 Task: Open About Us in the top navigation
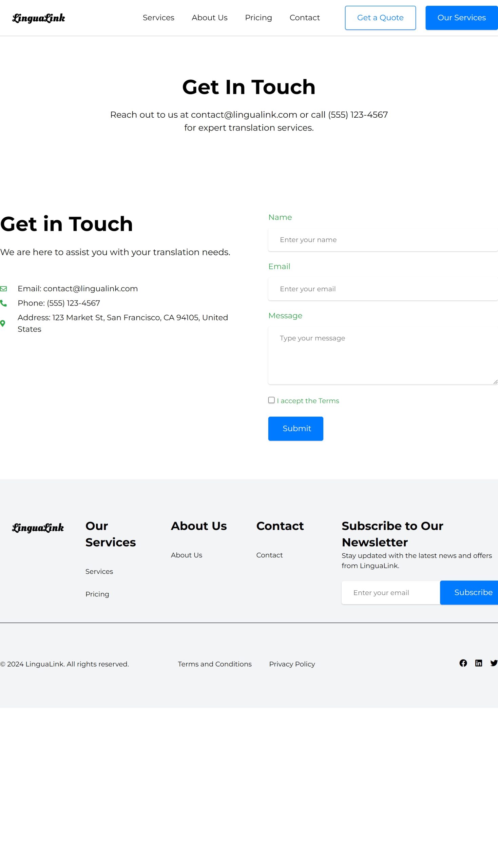tap(210, 18)
